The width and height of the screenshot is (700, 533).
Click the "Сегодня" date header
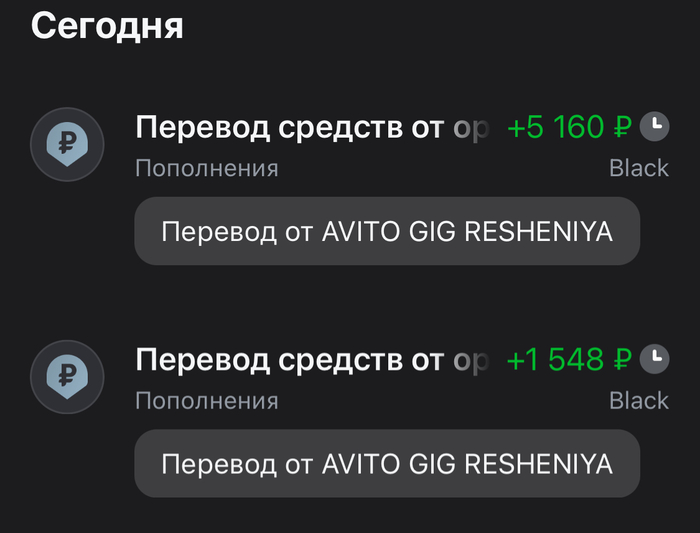[x=107, y=25]
